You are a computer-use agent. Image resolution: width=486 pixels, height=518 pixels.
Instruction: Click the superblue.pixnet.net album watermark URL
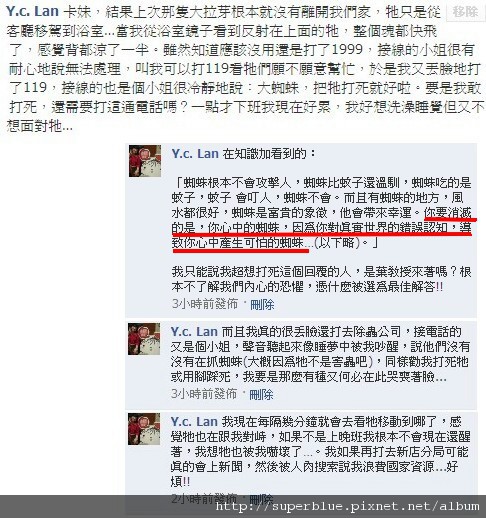pyautogui.click(x=348, y=507)
